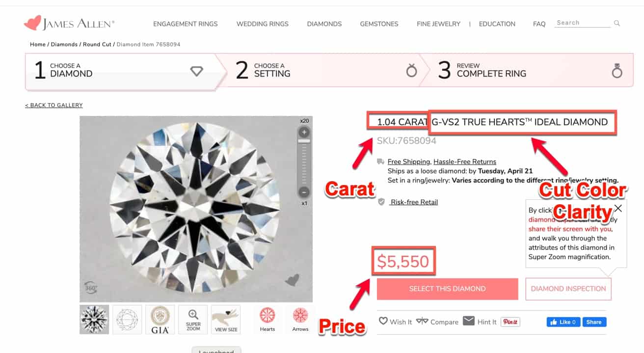This screenshot has height=353, width=644.
Task: Go back to gallery link
Action: [x=54, y=105]
